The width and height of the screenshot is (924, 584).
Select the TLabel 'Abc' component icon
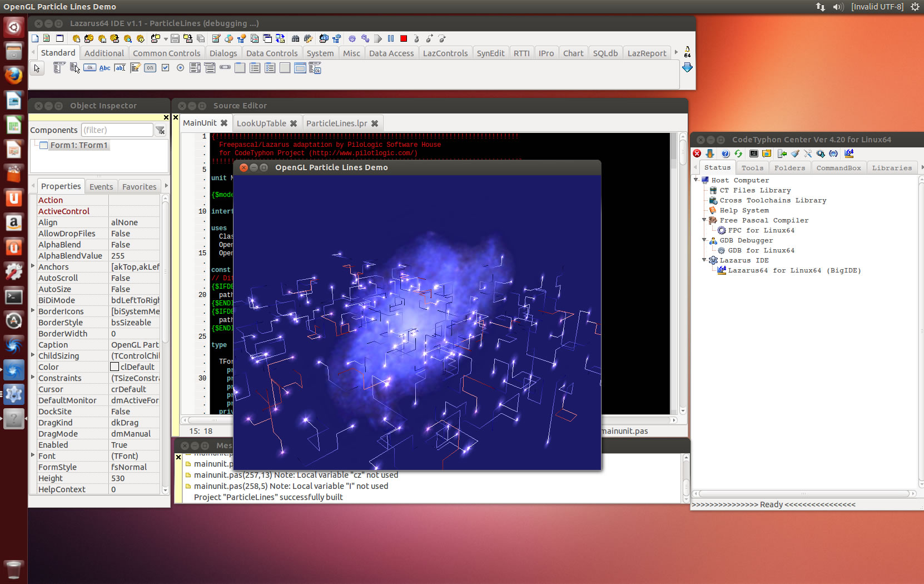pyautogui.click(x=105, y=68)
